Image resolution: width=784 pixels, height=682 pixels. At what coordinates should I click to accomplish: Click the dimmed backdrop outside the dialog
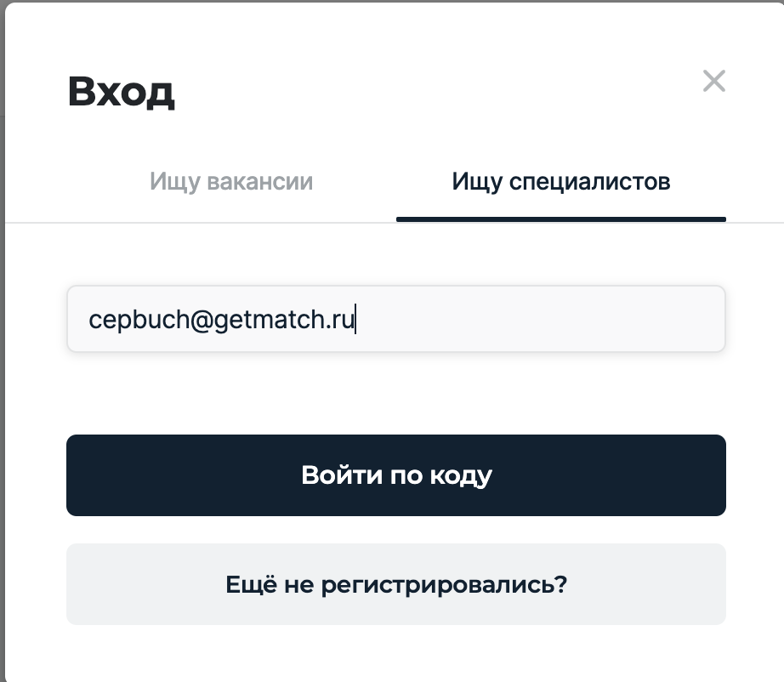pyautogui.click(x=2, y=340)
